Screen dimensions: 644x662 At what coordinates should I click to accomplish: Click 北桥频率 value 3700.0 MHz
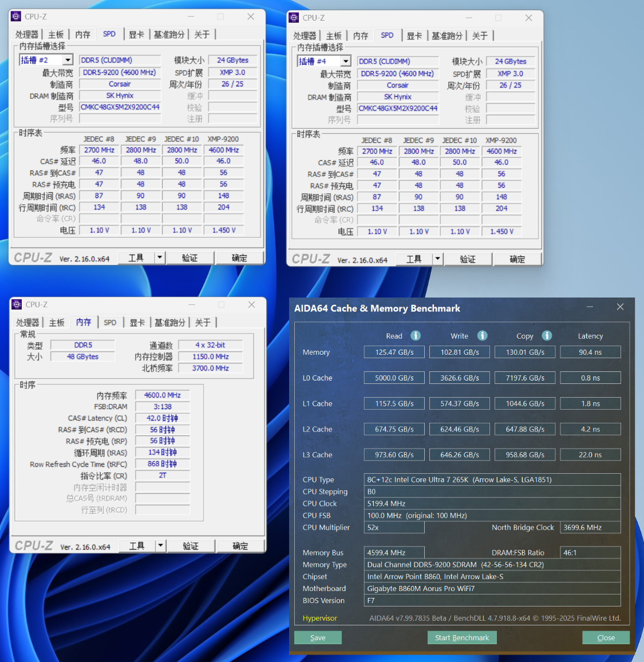(210, 368)
